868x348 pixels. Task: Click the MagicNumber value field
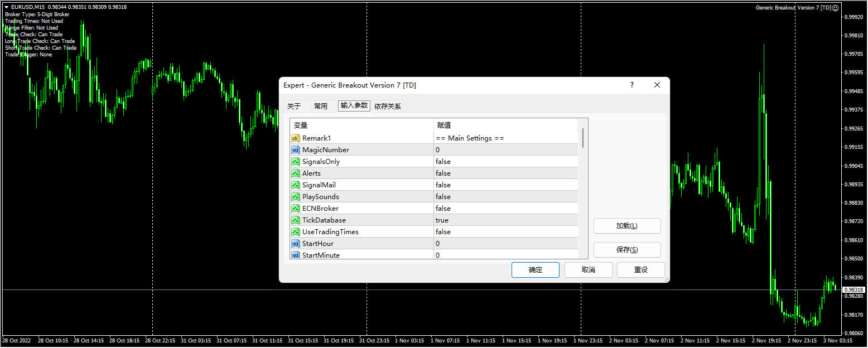(x=505, y=150)
